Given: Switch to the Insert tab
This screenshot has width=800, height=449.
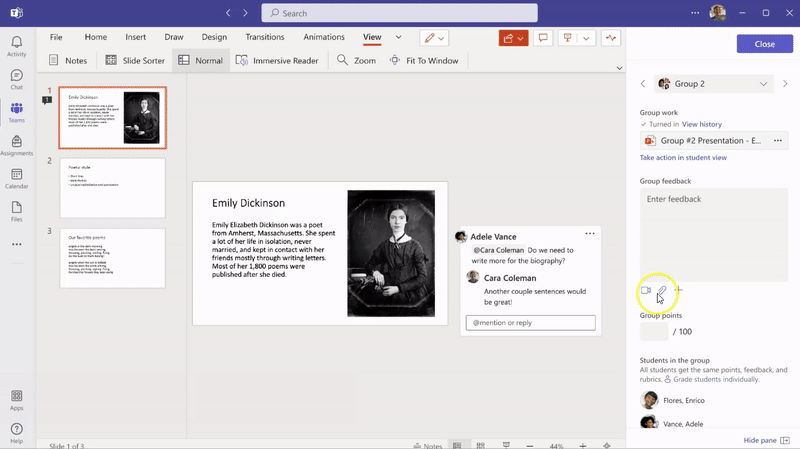Looking at the screenshot, I should pos(136,37).
